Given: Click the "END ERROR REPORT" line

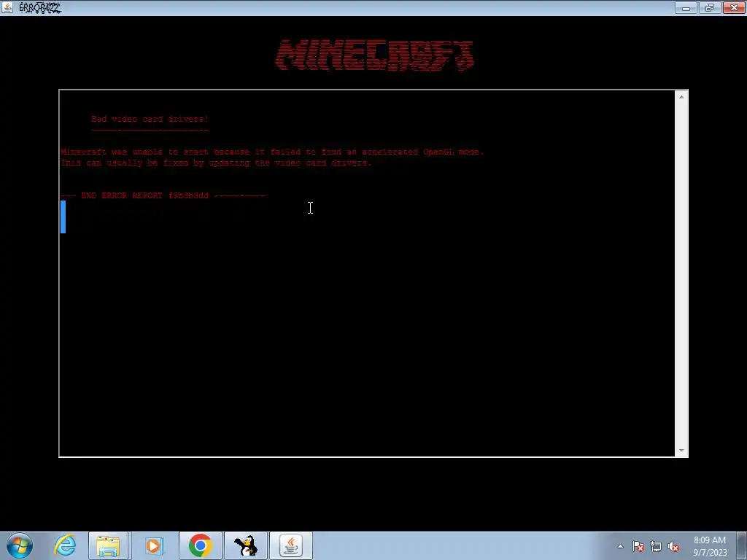Looking at the screenshot, I should click(163, 195).
